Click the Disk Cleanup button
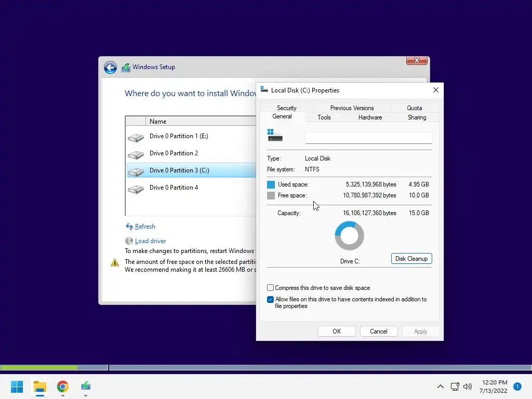Screen dimensions: 532x399 (411, 259)
